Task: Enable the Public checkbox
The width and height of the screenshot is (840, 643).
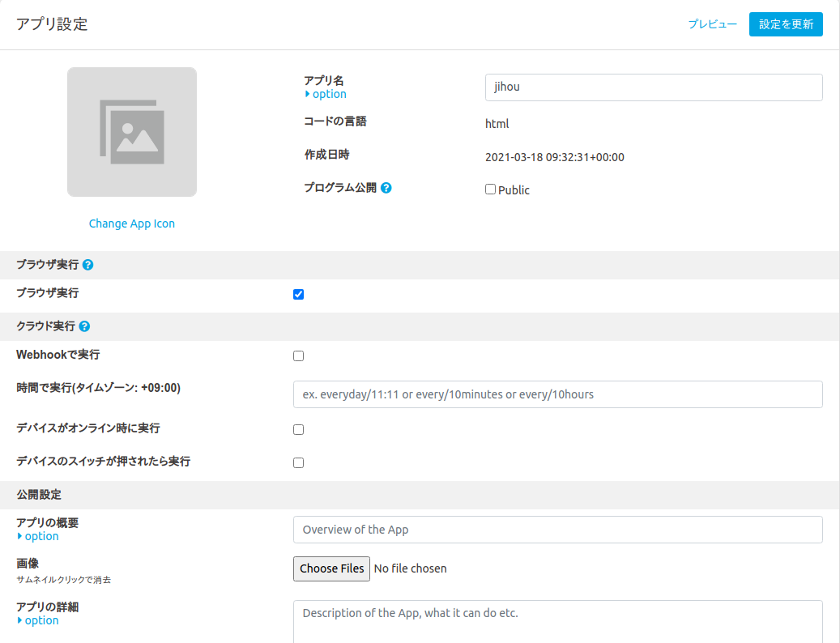Action: (x=490, y=189)
